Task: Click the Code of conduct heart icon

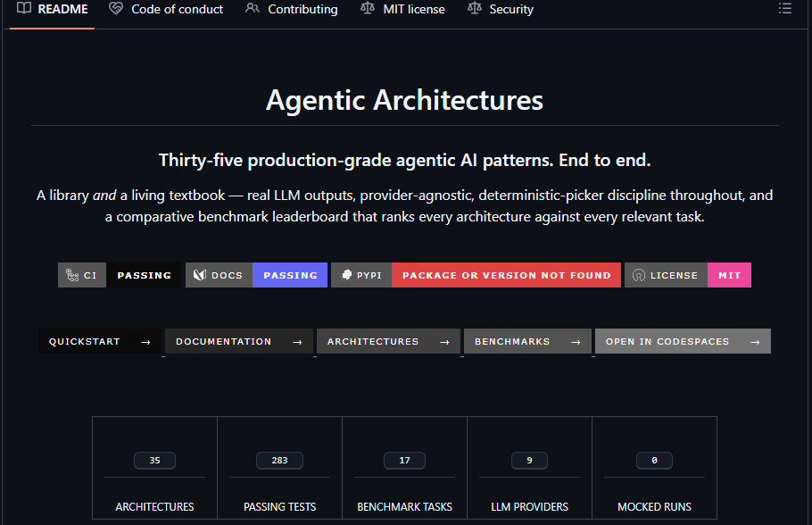Action: (x=116, y=9)
